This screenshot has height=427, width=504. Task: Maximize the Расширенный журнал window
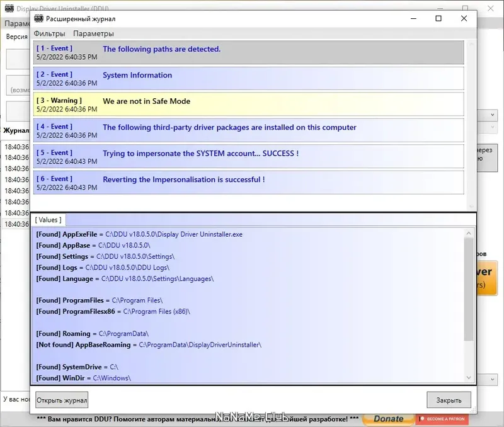[438, 18]
